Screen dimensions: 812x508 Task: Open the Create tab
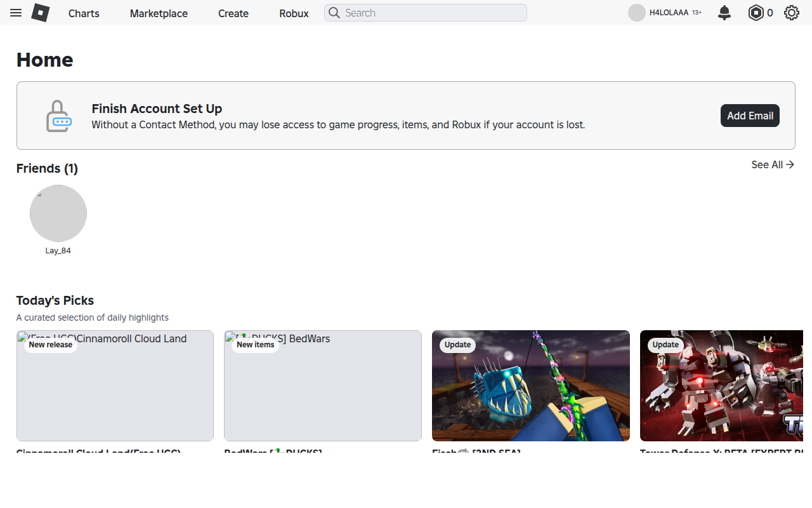233,13
